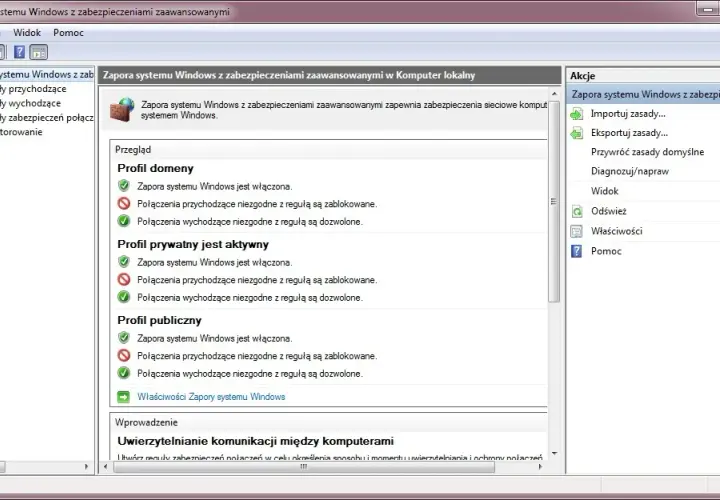Click the vertical scrollbar thumb
This screenshot has height=500, width=720.
[x=554, y=201]
